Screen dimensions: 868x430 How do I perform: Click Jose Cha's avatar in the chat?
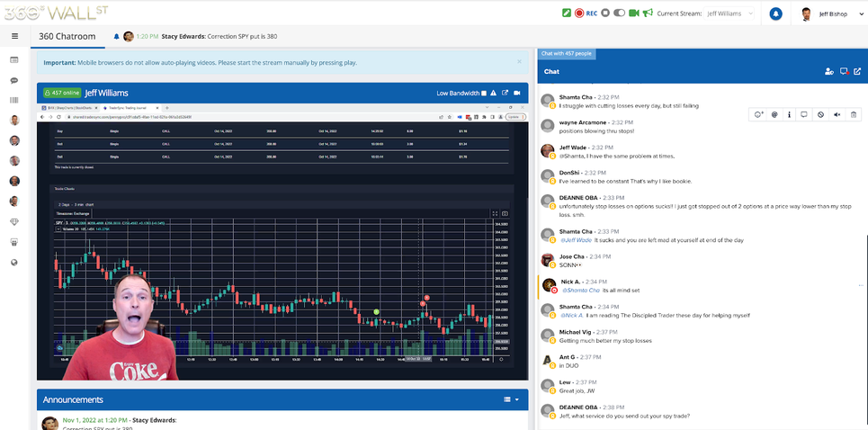(x=548, y=260)
